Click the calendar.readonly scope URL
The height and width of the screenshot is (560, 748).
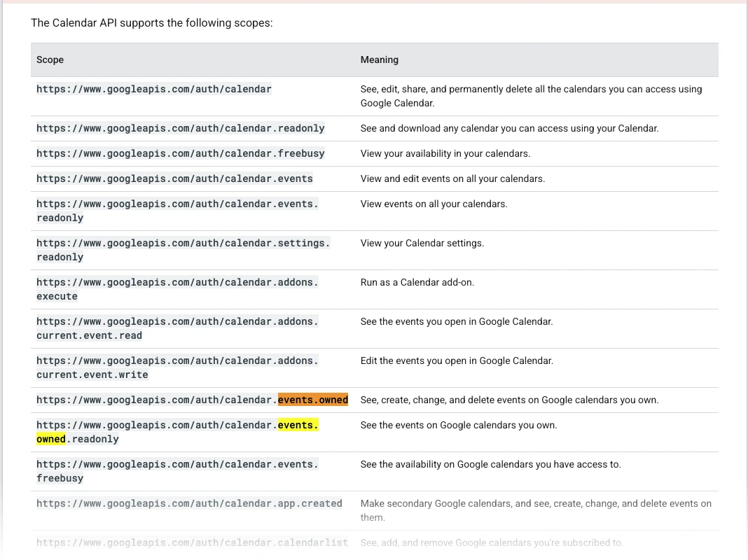click(x=181, y=128)
